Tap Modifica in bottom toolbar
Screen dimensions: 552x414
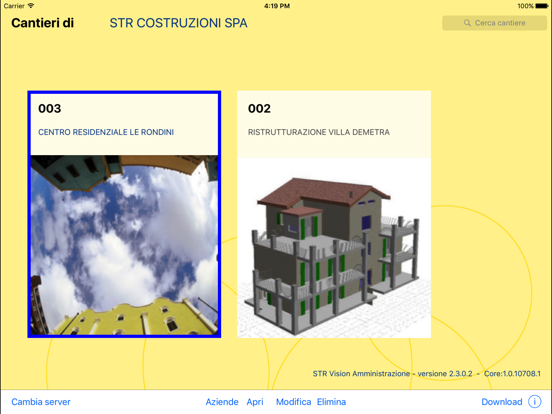point(293,402)
